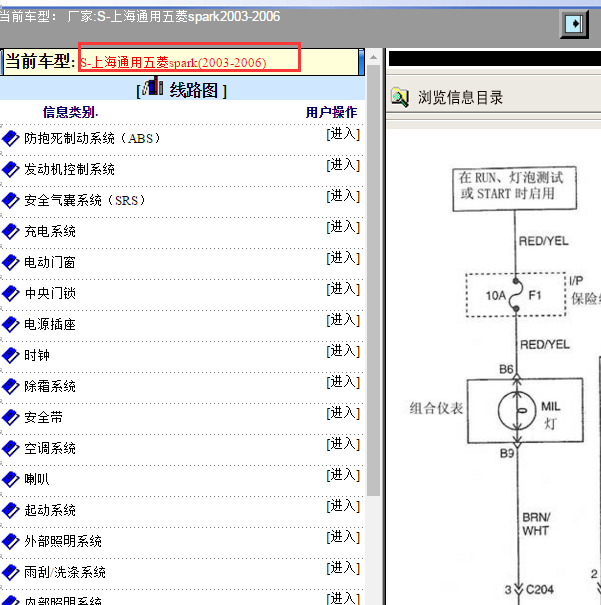The image size is (601, 605).
Task: Click the 线路图 books icon
Action: (x=153, y=86)
